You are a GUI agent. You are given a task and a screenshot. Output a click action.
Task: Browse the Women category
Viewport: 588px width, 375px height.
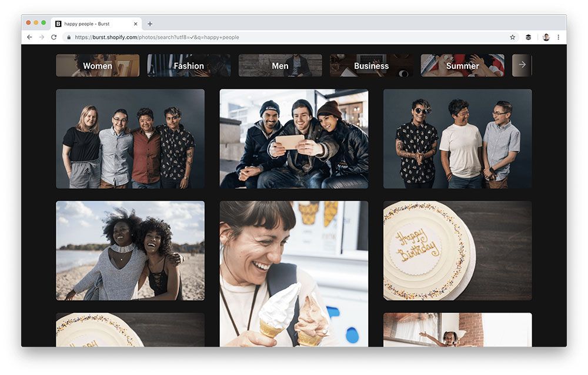(98, 66)
